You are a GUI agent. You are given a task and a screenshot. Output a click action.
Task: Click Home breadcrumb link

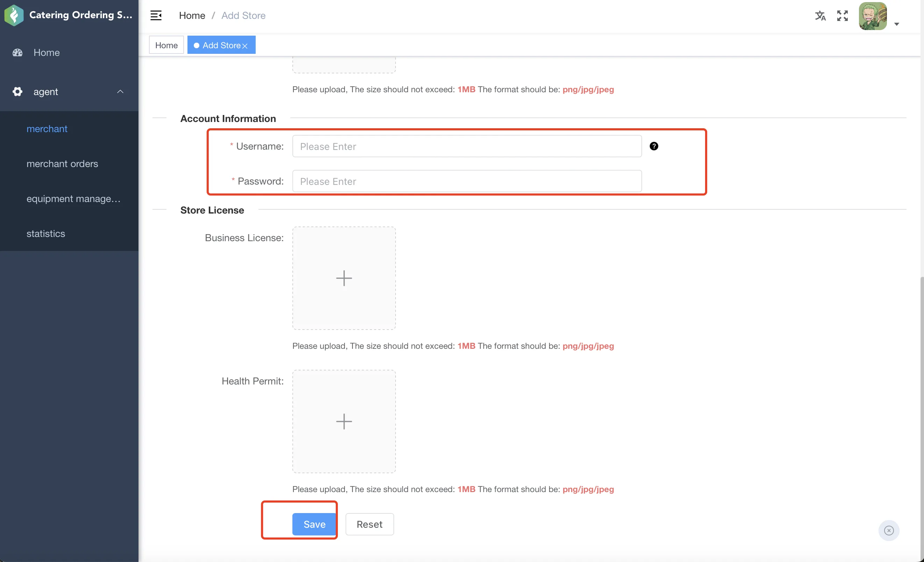click(192, 15)
